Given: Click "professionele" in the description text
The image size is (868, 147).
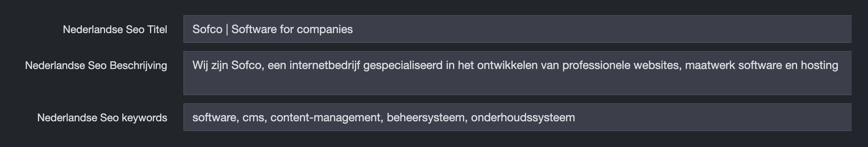Looking at the screenshot, I should tap(596, 65).
